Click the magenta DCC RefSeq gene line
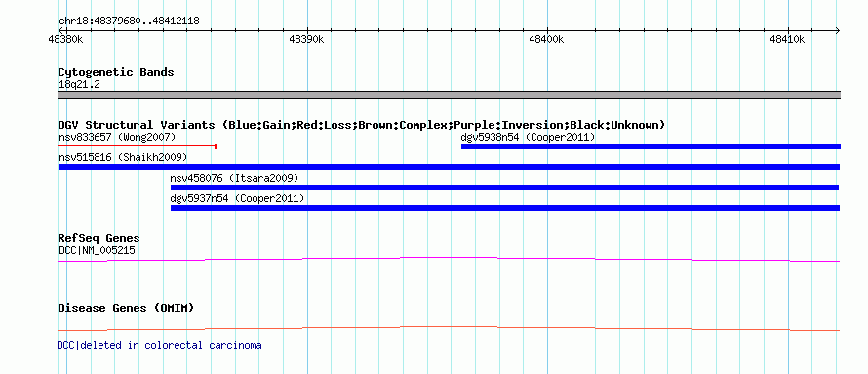Viewport: 868px width, 374px height. (x=449, y=259)
